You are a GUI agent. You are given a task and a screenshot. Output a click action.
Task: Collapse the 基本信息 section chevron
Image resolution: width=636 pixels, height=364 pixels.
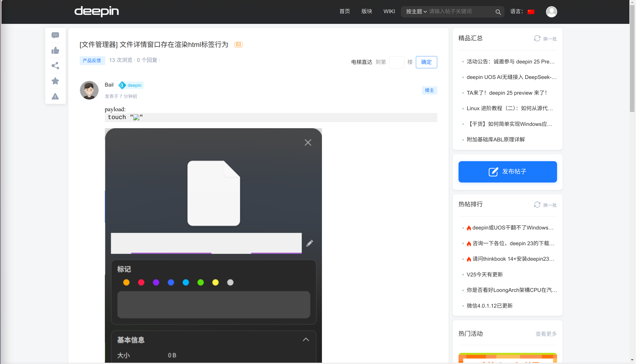[306, 340]
